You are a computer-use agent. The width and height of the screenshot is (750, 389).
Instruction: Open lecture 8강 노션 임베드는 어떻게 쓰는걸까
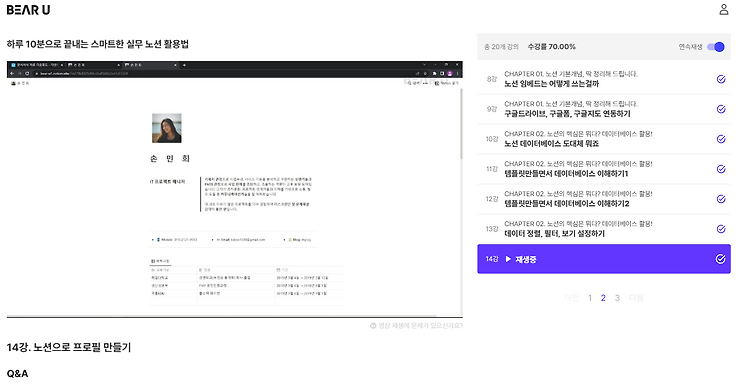pos(604,79)
